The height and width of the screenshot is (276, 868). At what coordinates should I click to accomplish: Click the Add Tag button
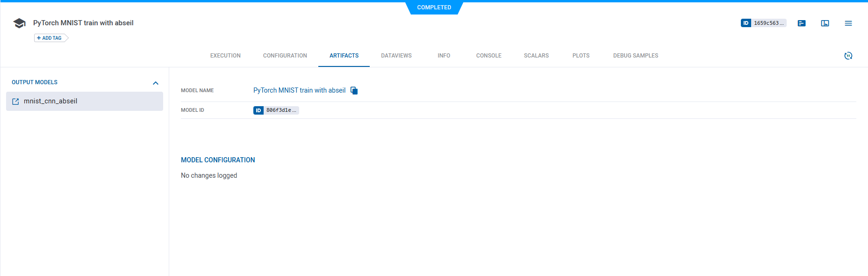[x=50, y=38]
